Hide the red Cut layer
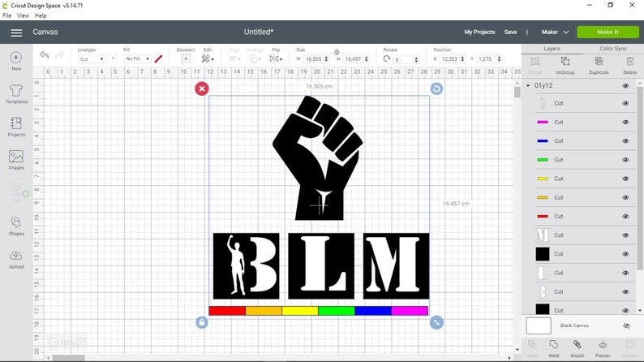This screenshot has height=362, width=644. [x=625, y=217]
